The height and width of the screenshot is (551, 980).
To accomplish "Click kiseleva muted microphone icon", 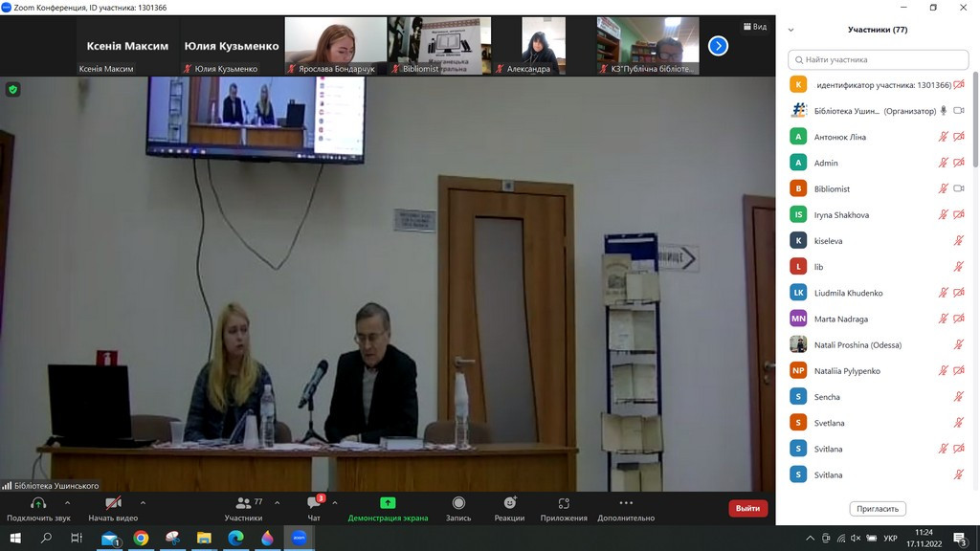I will point(959,241).
